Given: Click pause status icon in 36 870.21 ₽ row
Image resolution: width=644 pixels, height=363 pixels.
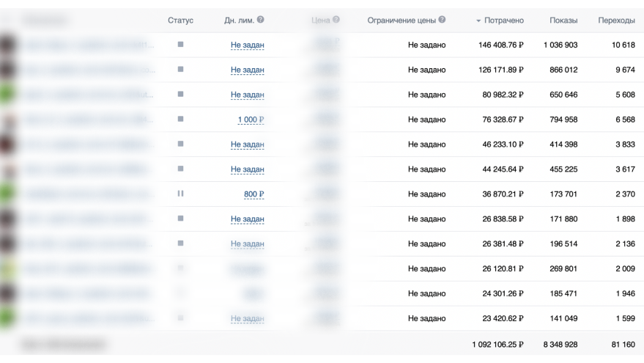Looking at the screenshot, I should tap(180, 194).
